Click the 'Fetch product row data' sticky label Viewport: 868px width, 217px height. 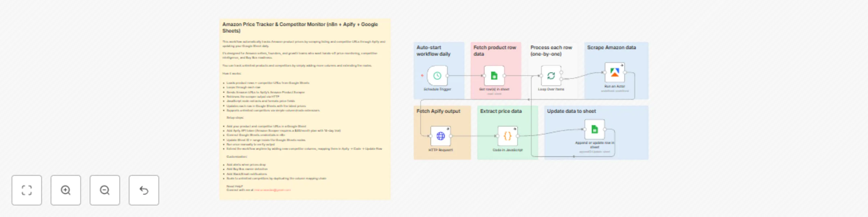coord(495,51)
